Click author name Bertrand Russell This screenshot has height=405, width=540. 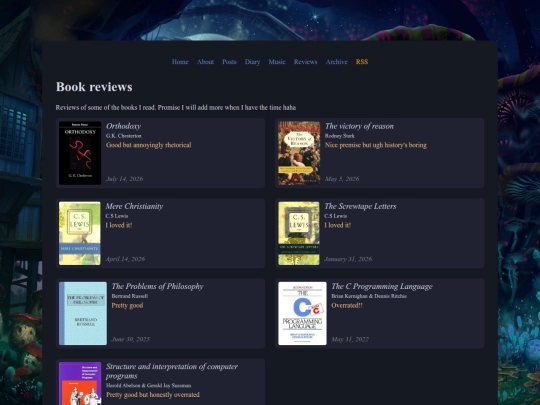click(x=129, y=296)
